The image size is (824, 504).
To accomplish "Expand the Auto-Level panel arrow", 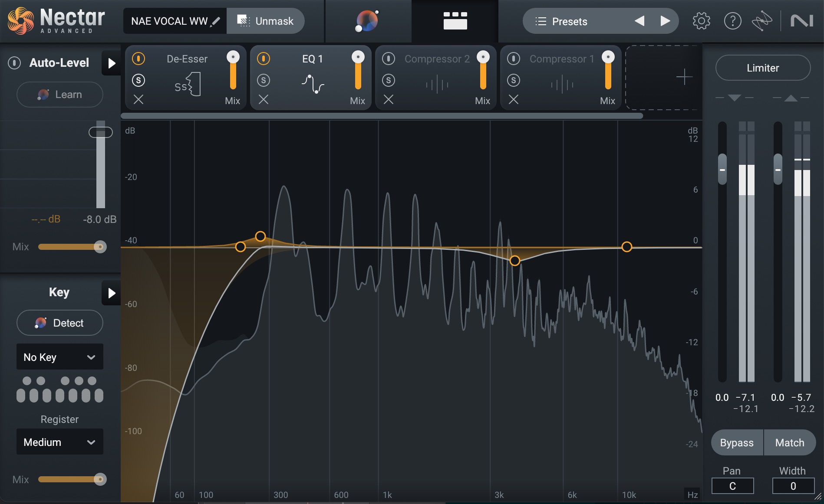I will pos(111,63).
